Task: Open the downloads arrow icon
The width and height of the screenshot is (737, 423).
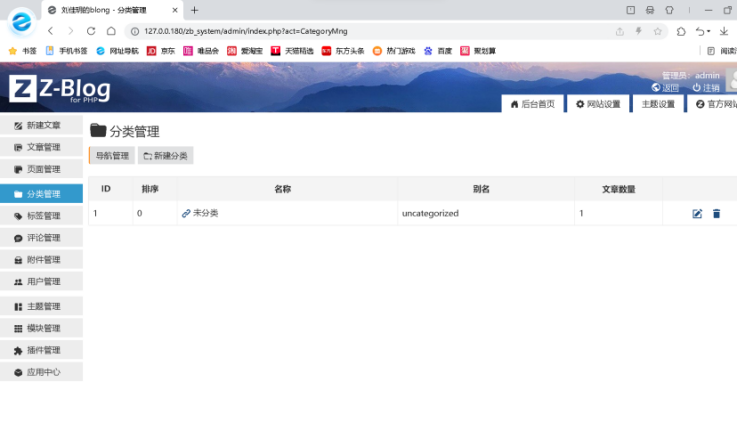Action: point(724,31)
